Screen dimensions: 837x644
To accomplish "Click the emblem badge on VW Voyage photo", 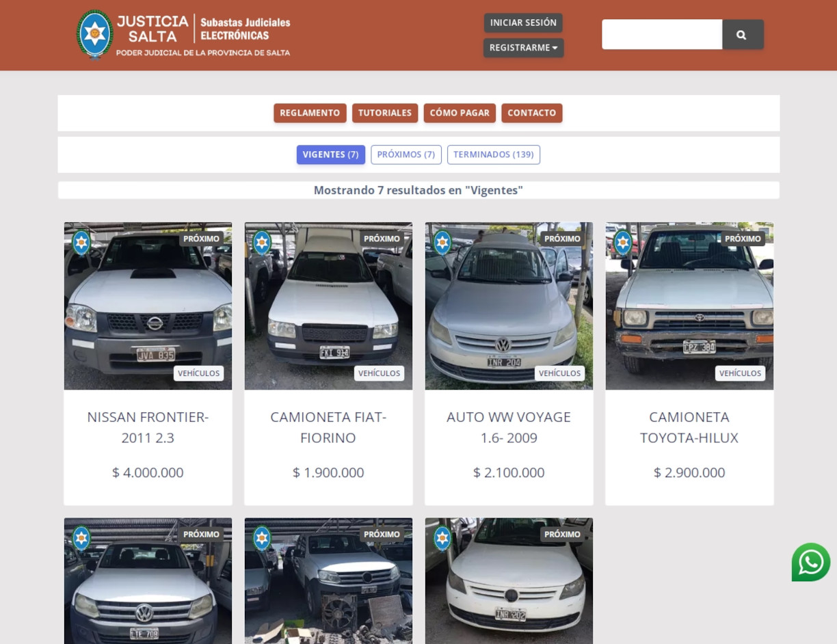I will click(x=442, y=242).
